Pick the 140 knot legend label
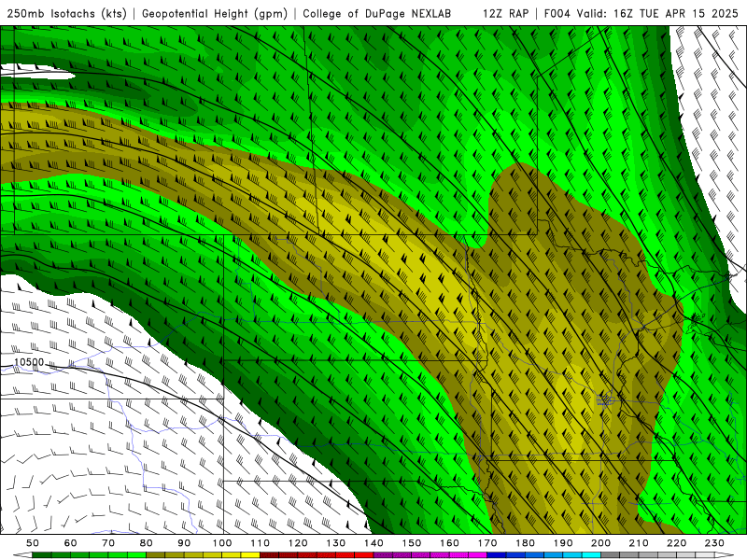The width and height of the screenshot is (747, 560). (374, 543)
